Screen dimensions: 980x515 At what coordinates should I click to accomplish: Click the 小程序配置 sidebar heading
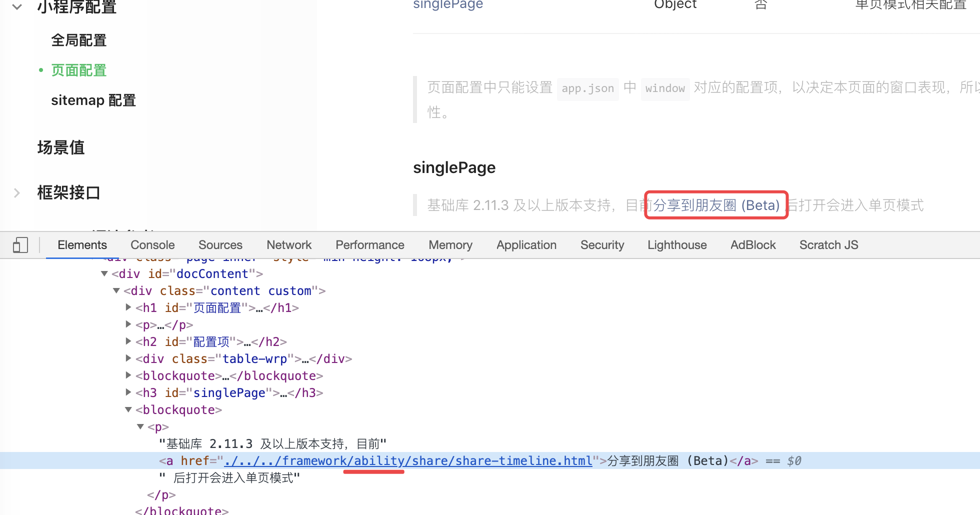(77, 7)
